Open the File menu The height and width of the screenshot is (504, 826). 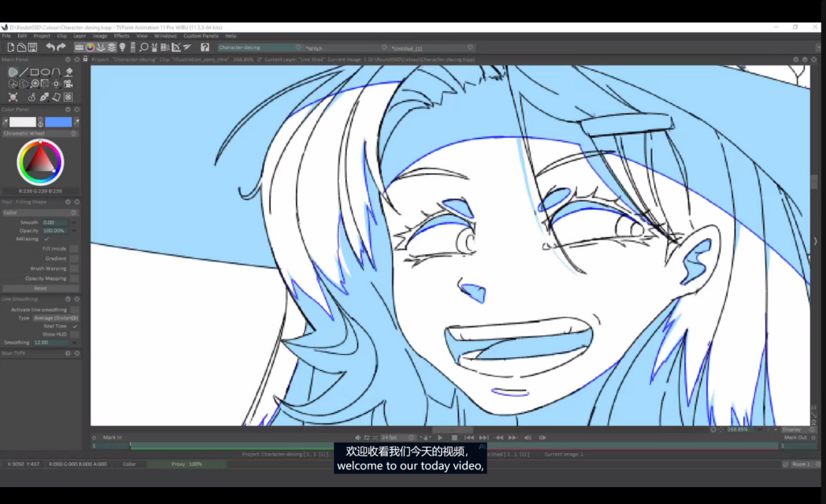tap(6, 35)
